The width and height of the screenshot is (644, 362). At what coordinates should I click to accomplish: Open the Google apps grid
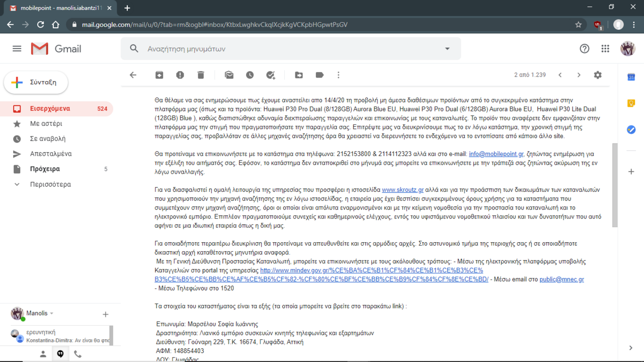[605, 49]
